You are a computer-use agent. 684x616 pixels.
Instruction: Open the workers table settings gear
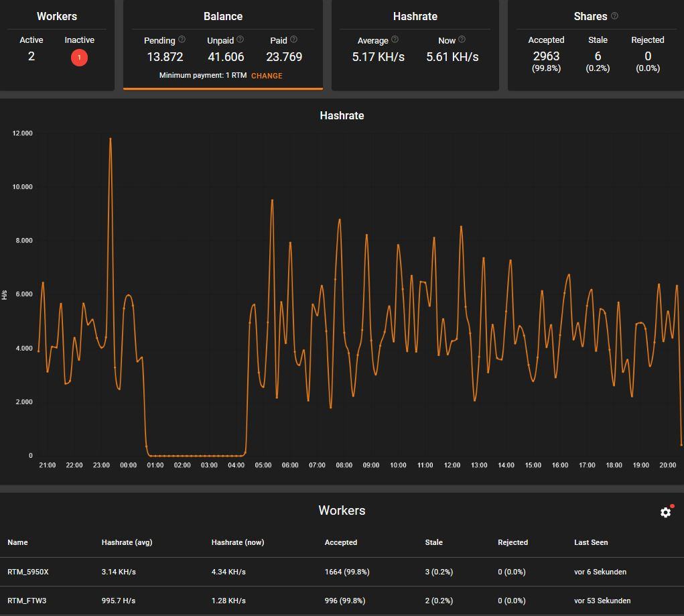click(665, 512)
